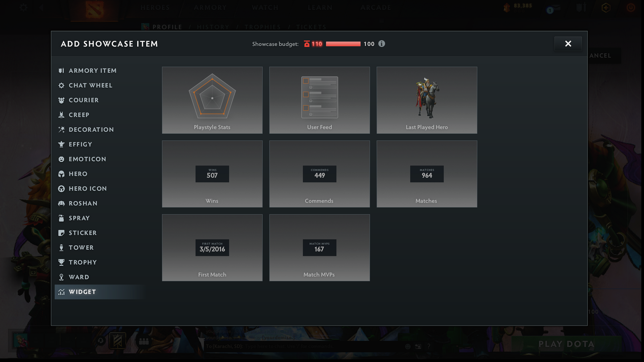
Task: Click the Tickets sub-navigation link
Action: pos(312,27)
